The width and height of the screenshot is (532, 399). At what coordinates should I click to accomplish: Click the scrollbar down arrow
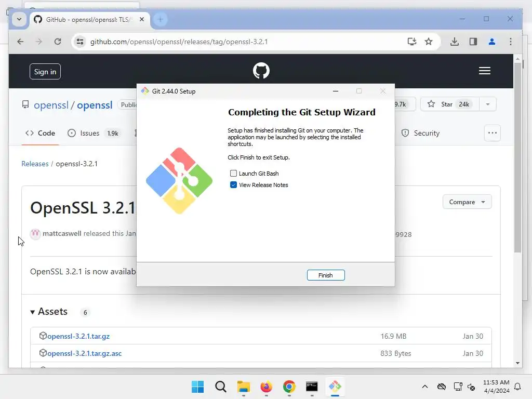(517, 363)
